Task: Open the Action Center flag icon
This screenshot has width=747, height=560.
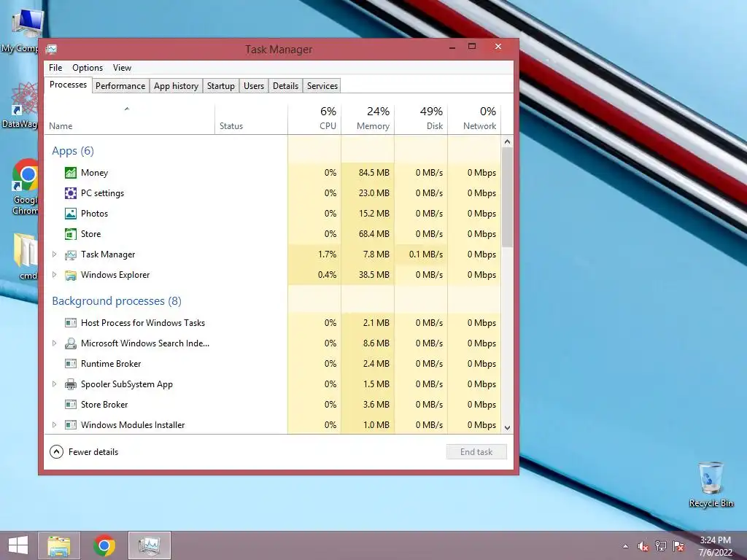Action: click(678, 546)
